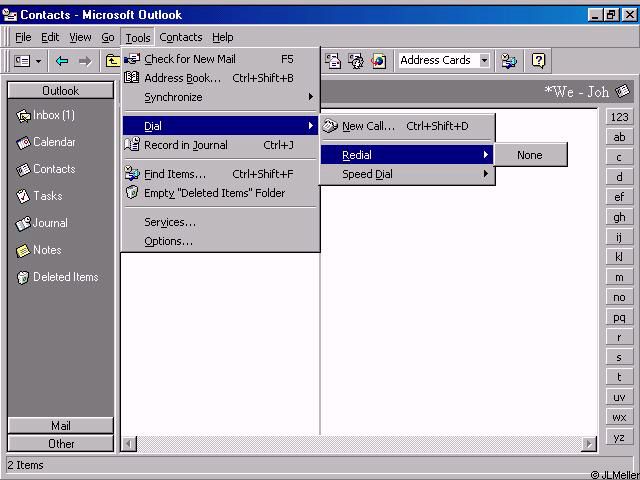
Task: Open the Contacts menu
Action: click(x=181, y=38)
